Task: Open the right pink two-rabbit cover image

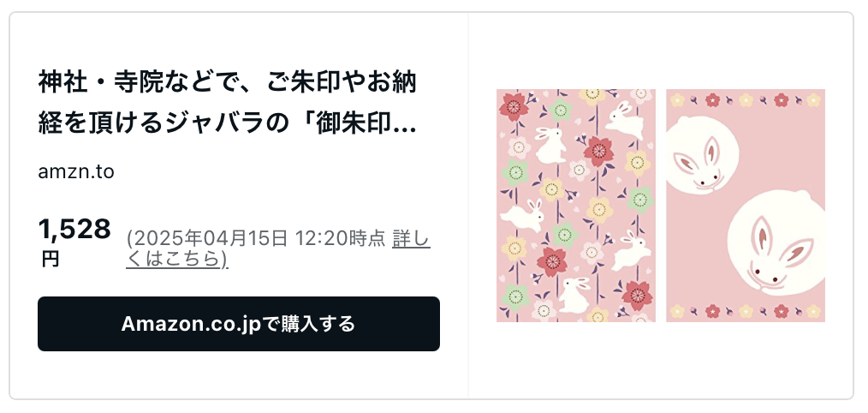Action: point(745,206)
